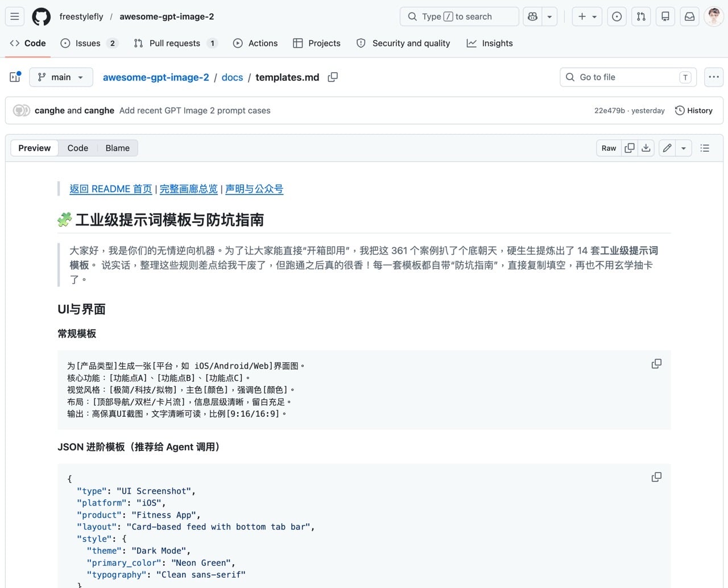Image resolution: width=728 pixels, height=588 pixels.
Task: Copy the JSON template code block
Action: tap(656, 477)
